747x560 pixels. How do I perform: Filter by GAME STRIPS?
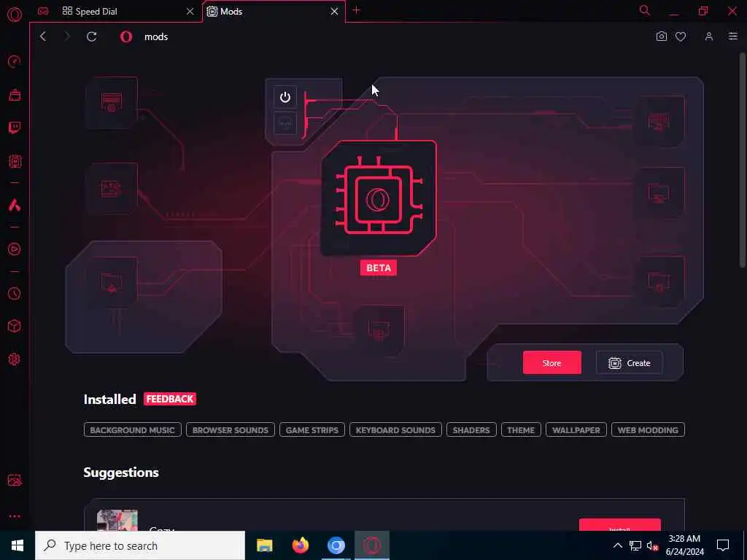[x=312, y=430]
